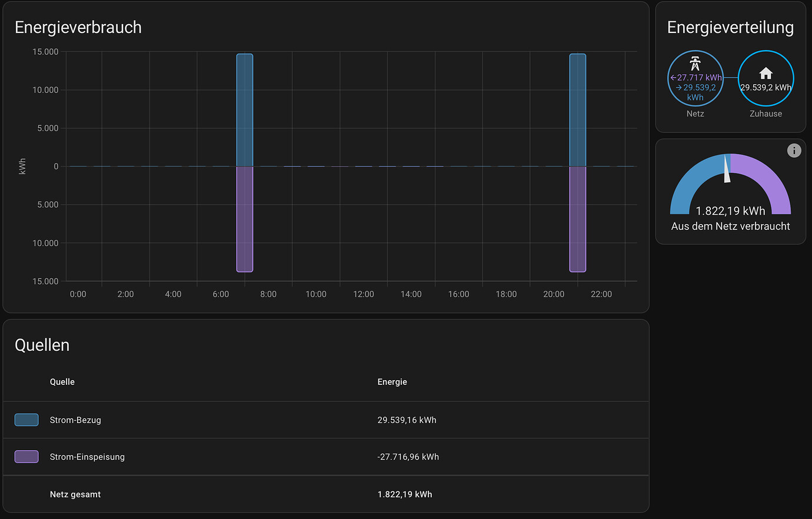Click the Energieverteilung card title
Viewport: 812px width, 519px height.
730,28
